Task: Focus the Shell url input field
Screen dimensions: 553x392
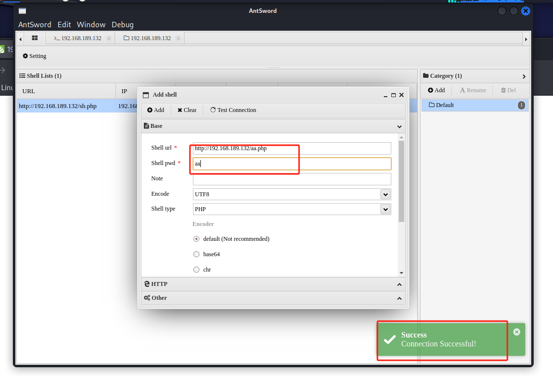Action: (292, 148)
